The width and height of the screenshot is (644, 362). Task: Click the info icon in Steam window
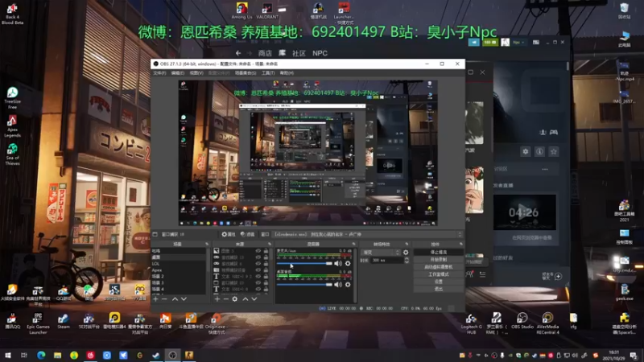click(539, 151)
